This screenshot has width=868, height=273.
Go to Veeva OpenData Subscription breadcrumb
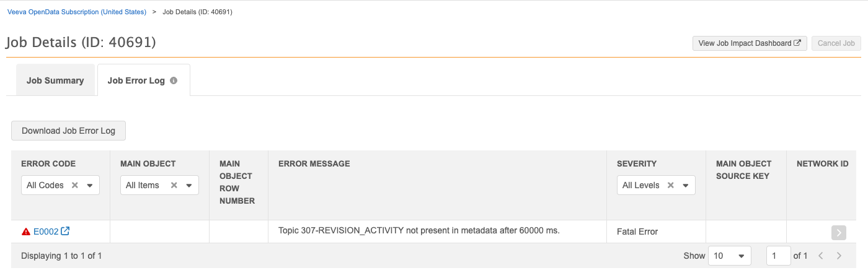tap(77, 12)
